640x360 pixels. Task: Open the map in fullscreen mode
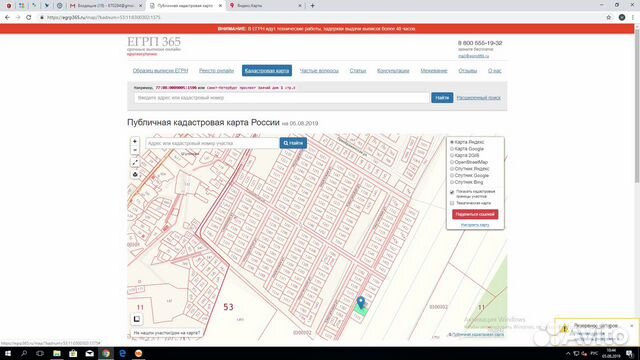[135, 162]
